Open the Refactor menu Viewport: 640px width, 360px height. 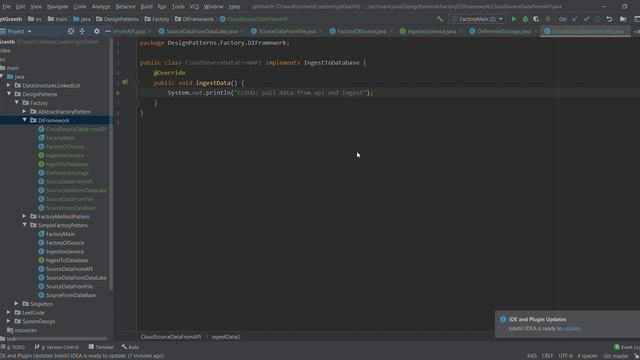[x=125, y=7]
